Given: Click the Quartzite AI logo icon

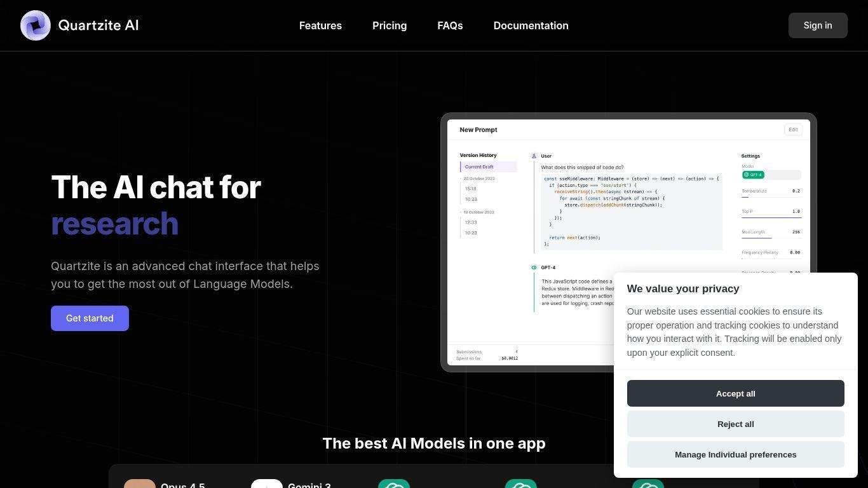Looking at the screenshot, I should (x=36, y=25).
